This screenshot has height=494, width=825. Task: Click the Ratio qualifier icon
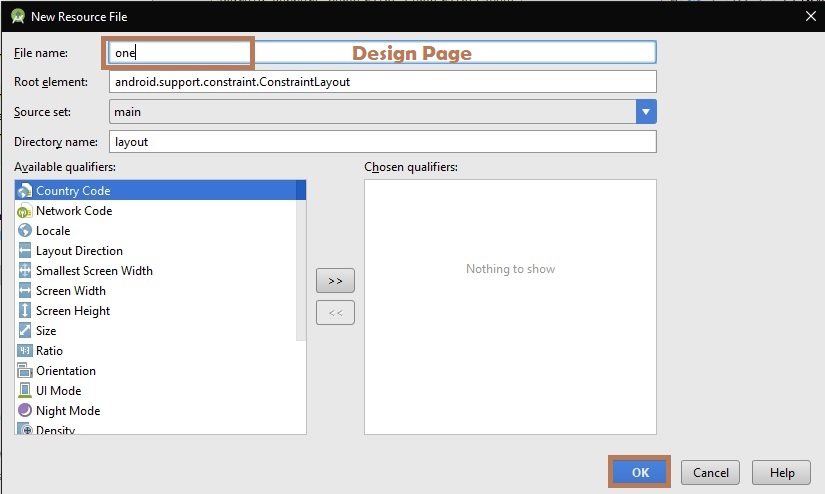(25, 350)
